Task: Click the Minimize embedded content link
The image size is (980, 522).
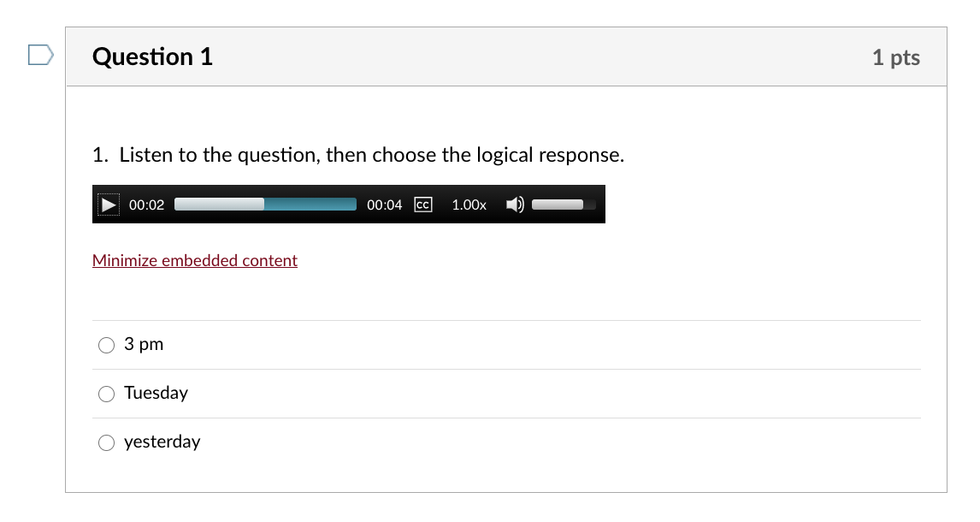Action: click(194, 260)
